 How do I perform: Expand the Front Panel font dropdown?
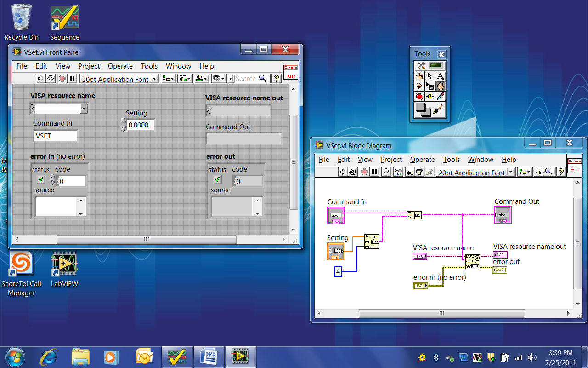coord(154,79)
